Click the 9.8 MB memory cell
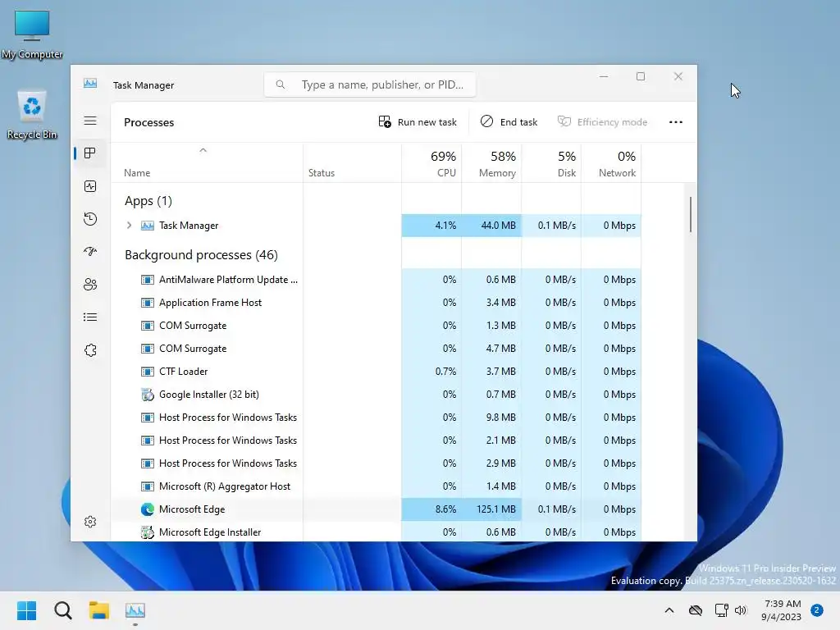840x630 pixels. pyautogui.click(x=492, y=418)
